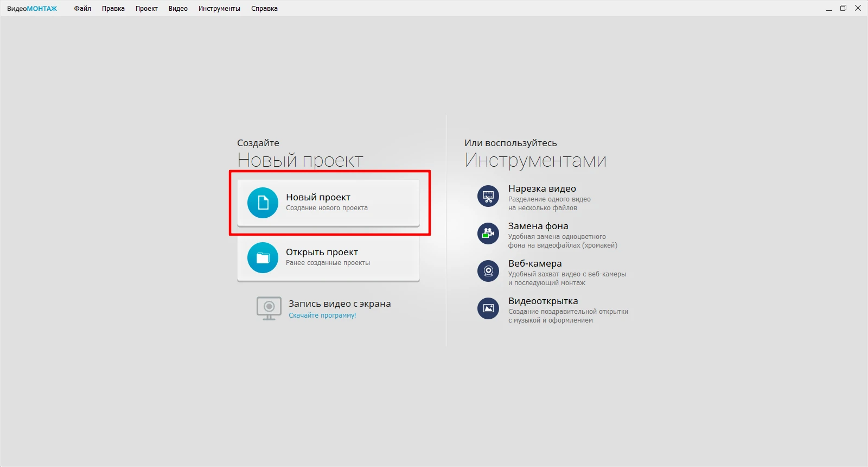Select the Запись видео с экрана title
The height and width of the screenshot is (467, 868).
(340, 304)
